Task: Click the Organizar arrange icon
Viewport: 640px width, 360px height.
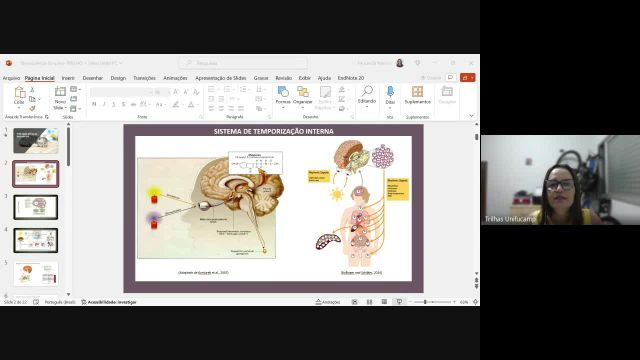Action: (x=303, y=96)
